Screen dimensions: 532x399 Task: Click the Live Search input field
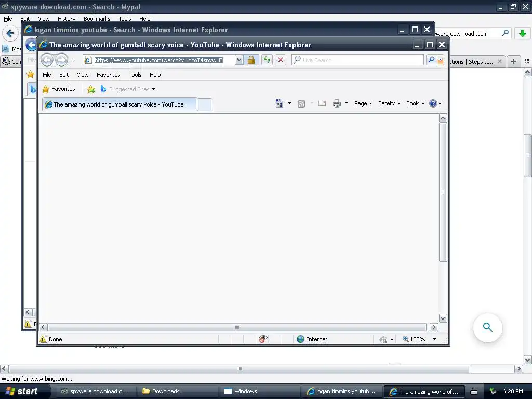tap(357, 60)
